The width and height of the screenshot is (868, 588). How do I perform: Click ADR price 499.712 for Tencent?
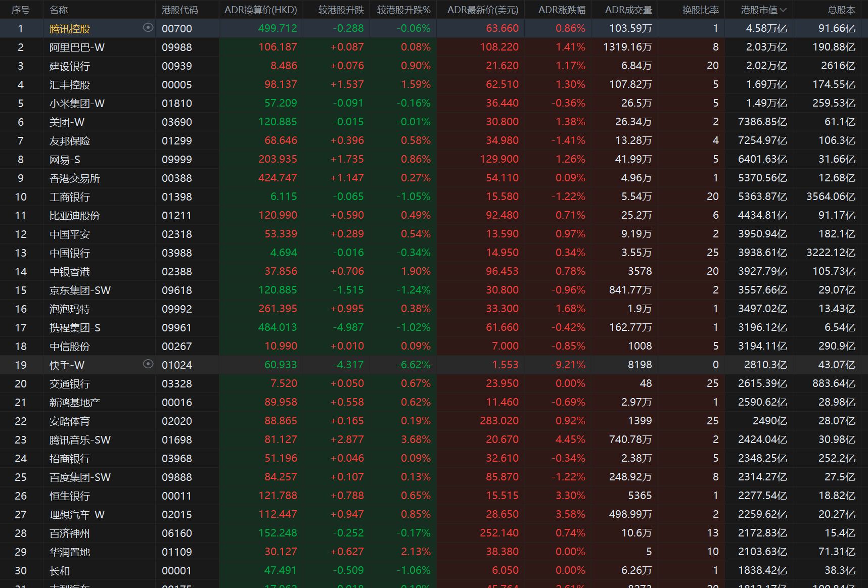click(278, 28)
